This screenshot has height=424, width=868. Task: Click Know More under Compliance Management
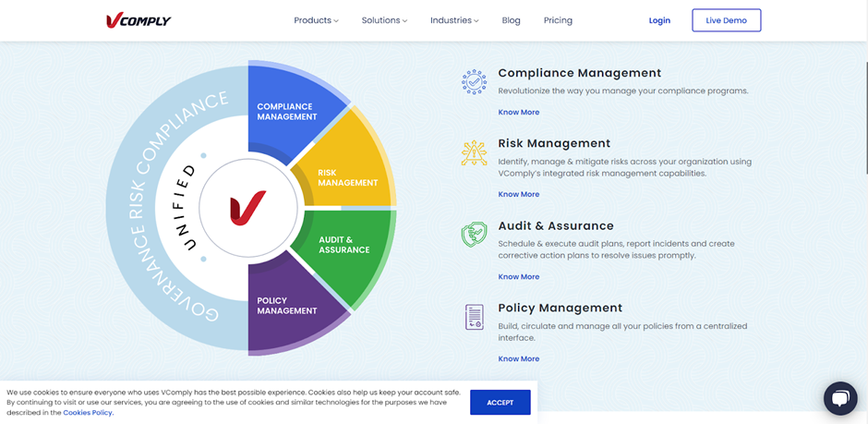tap(519, 113)
